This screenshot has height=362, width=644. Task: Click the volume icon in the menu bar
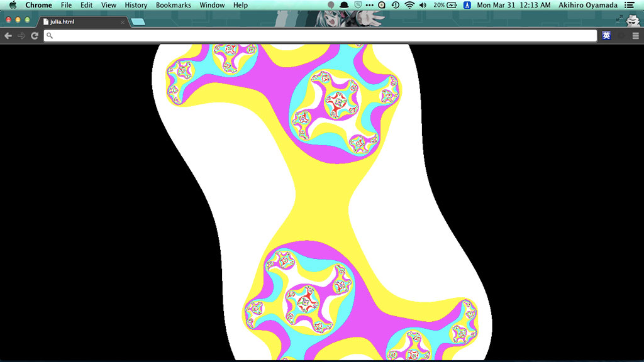pyautogui.click(x=423, y=5)
